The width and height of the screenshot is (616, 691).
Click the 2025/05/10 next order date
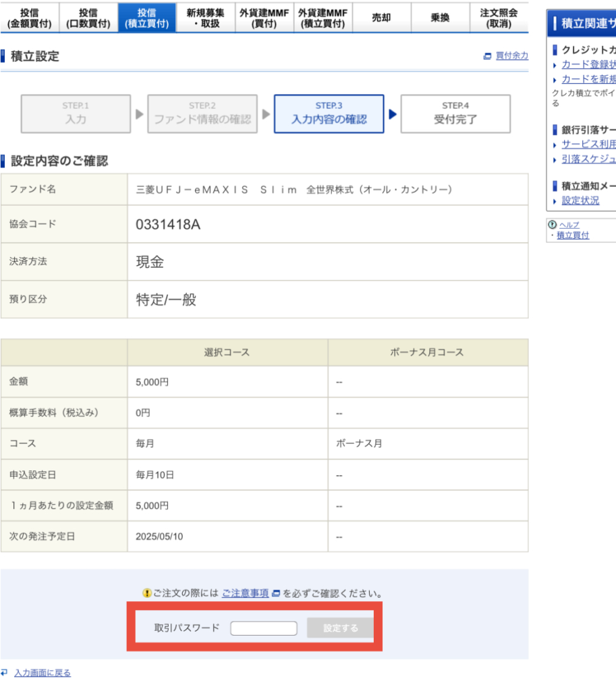[159, 536]
